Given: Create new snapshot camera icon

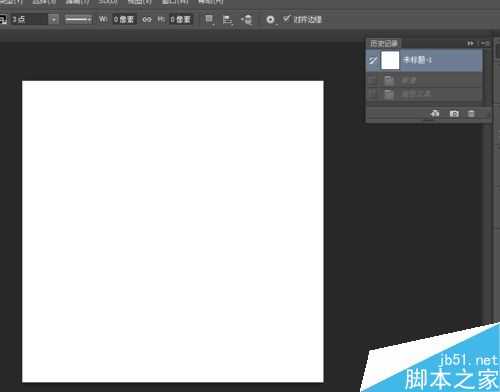Looking at the screenshot, I should coord(454,114).
